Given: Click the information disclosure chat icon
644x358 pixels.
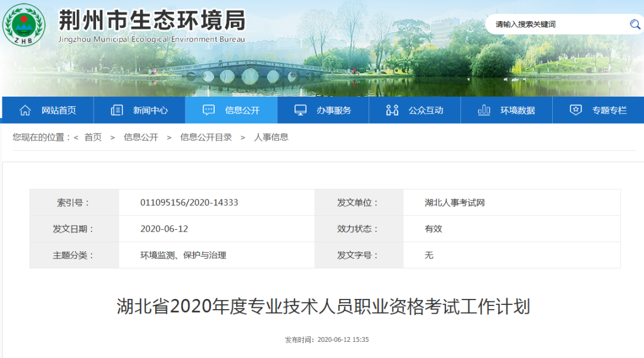Looking at the screenshot, I should [x=209, y=110].
